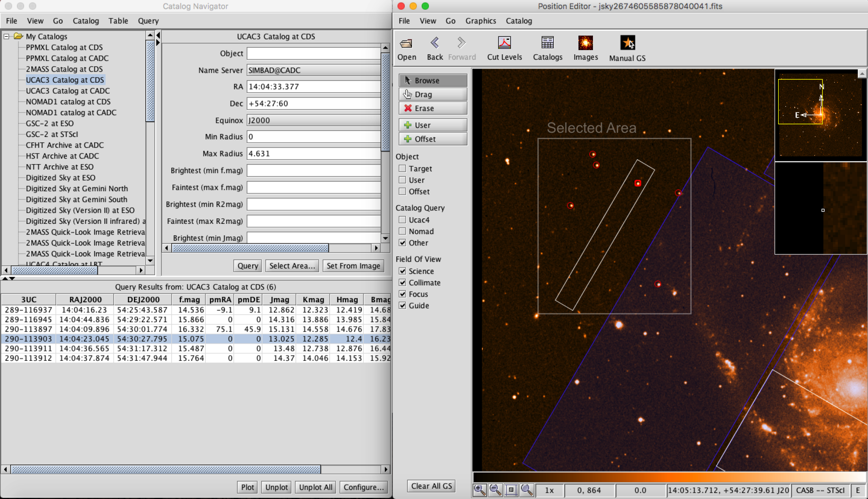868x499 pixels.
Task: Click the Configure... button
Action: (x=363, y=487)
